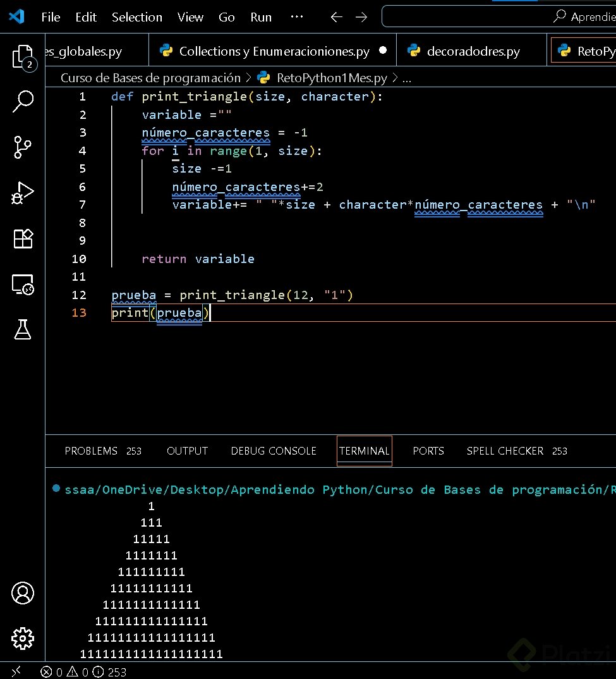
Task: Go back with the left arrow
Action: (x=336, y=17)
